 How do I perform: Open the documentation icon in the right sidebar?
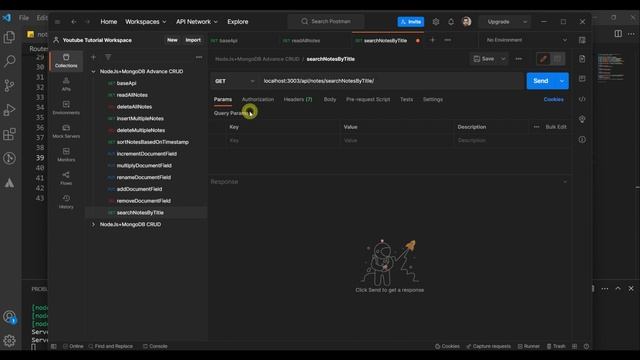[582, 59]
